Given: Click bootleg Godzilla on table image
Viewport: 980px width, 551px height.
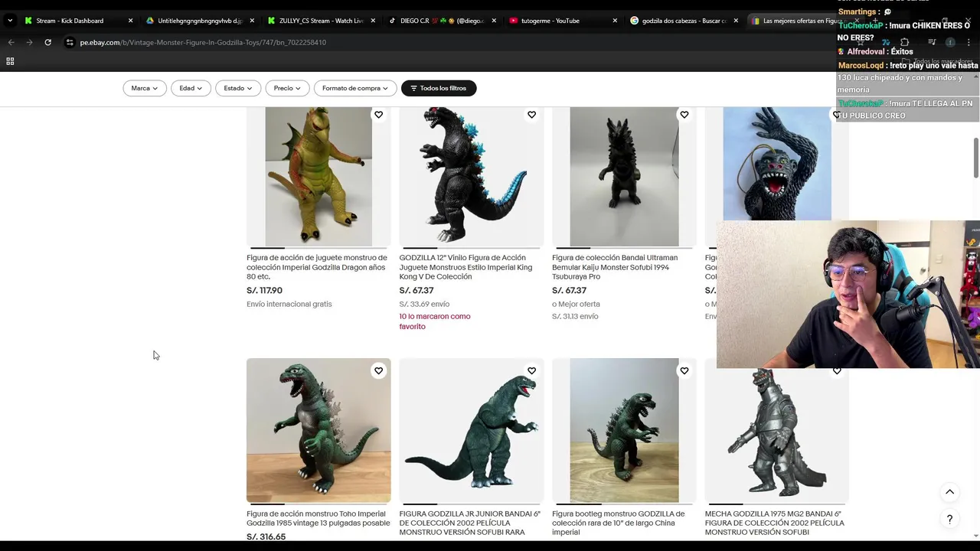Looking at the screenshot, I should [x=624, y=430].
